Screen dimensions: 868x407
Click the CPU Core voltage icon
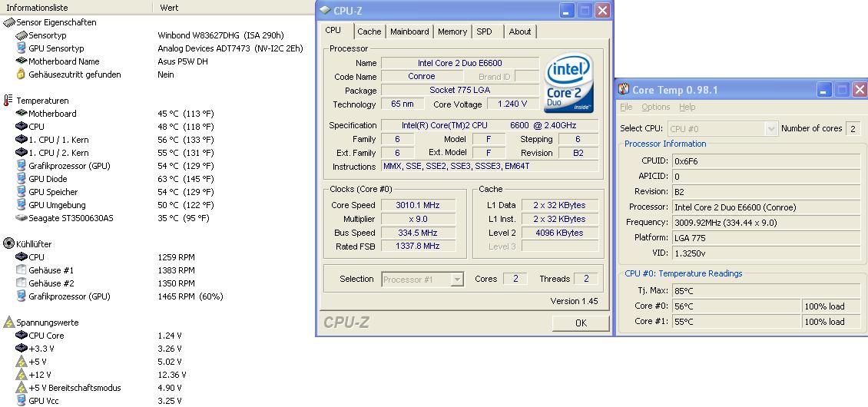pos(22,335)
